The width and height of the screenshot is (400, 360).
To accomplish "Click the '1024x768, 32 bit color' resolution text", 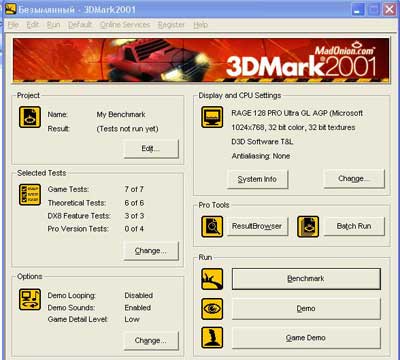I will (x=293, y=127).
